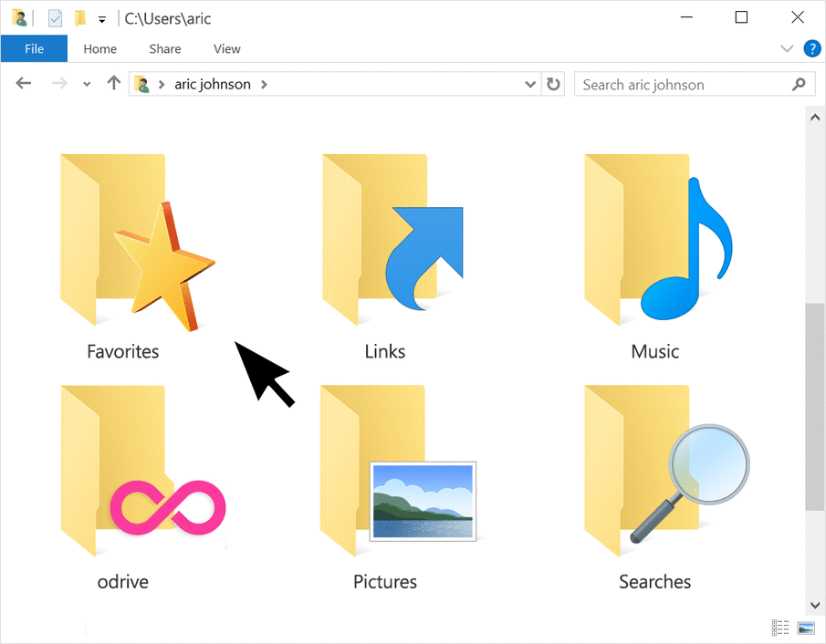826x644 pixels.
Task: Click the scrollbar down arrow
Action: 815,605
